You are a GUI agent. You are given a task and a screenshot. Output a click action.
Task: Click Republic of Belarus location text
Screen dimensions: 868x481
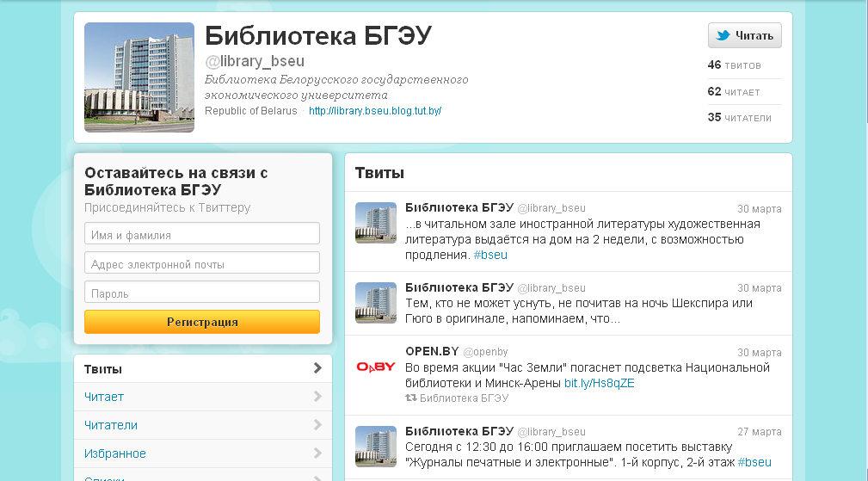tap(251, 111)
